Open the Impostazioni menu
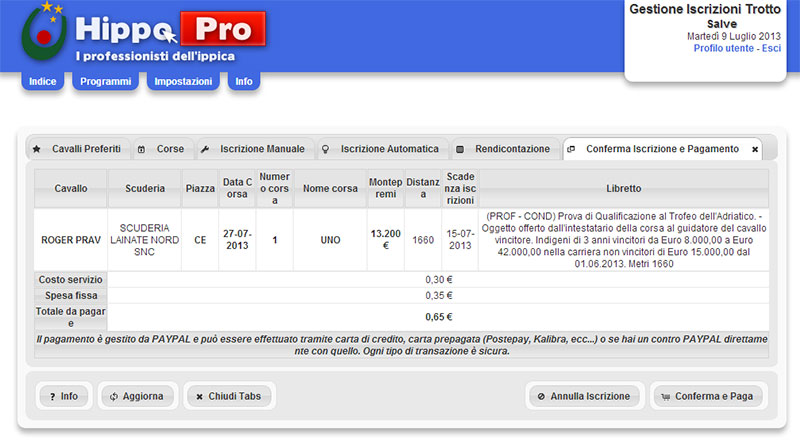 tap(183, 81)
